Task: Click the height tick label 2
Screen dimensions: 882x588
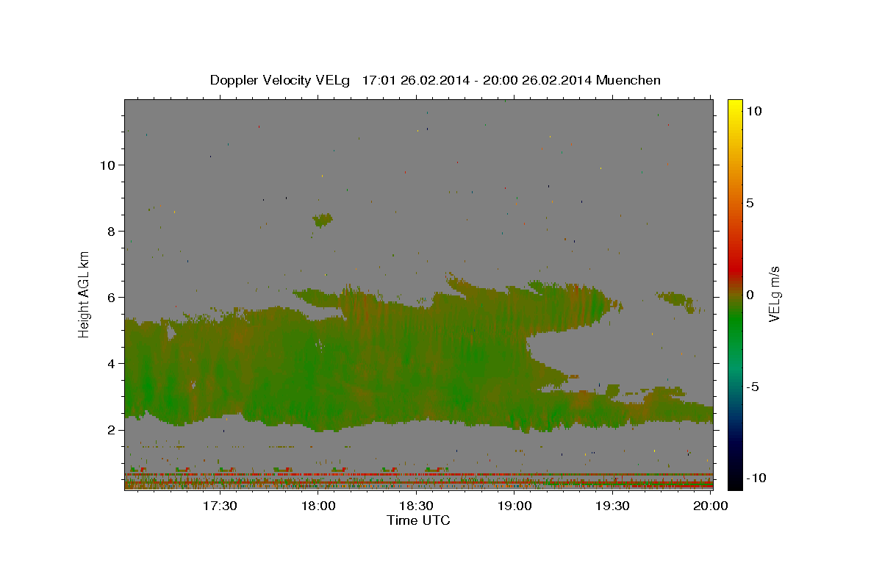Action: [111, 429]
